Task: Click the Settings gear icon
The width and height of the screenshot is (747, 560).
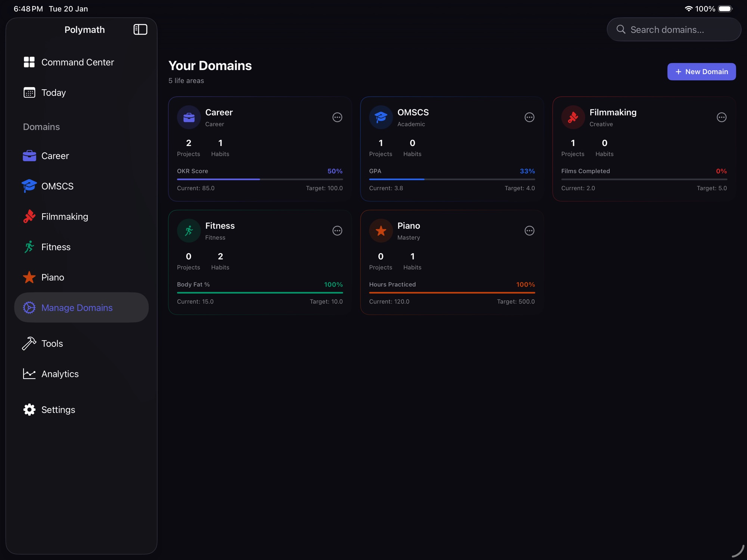Action: [x=29, y=410]
